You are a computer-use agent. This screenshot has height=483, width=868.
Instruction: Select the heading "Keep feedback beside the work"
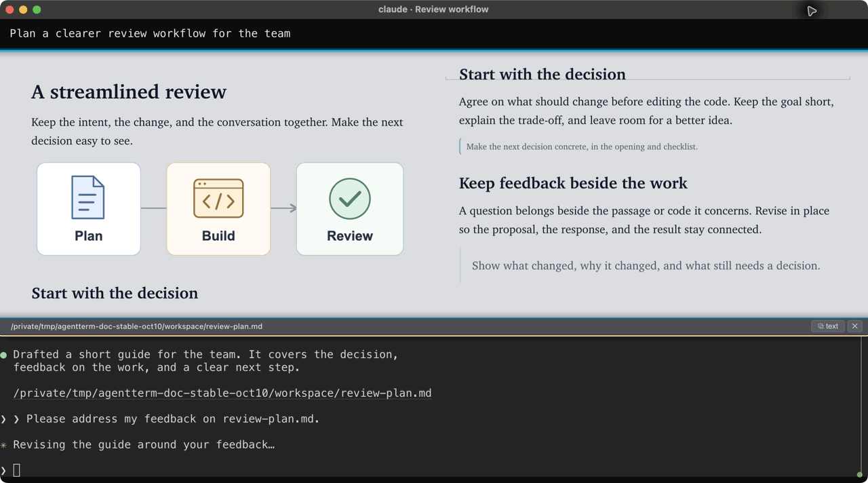(573, 183)
